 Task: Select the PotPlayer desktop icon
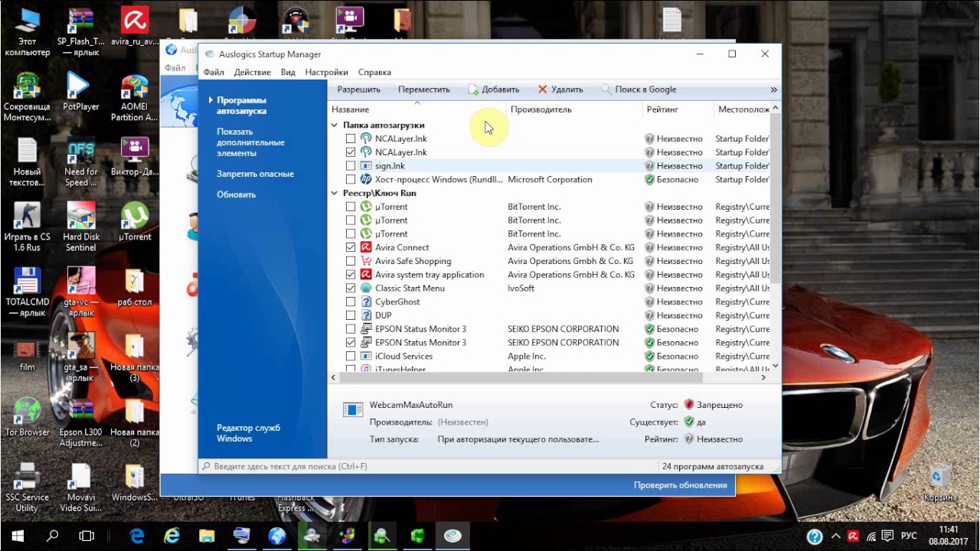81,92
